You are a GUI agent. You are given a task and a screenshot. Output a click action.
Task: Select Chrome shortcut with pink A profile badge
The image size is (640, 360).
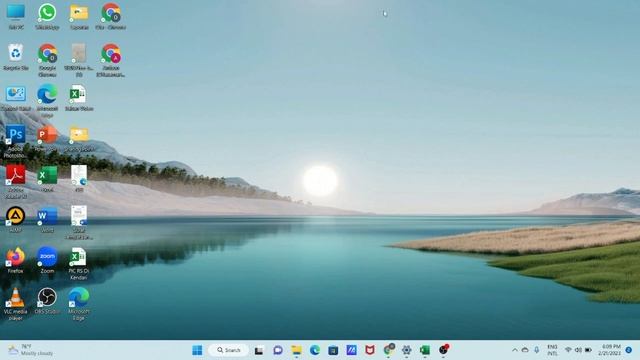(111, 60)
